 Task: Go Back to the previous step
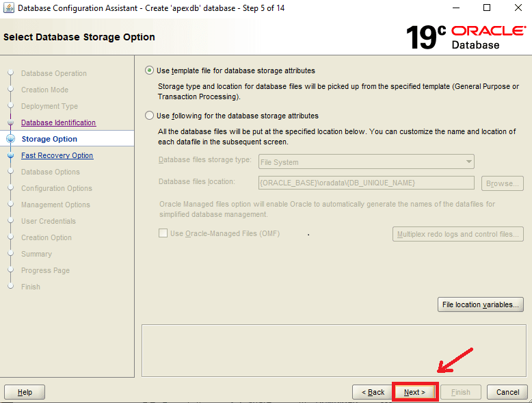coord(372,392)
